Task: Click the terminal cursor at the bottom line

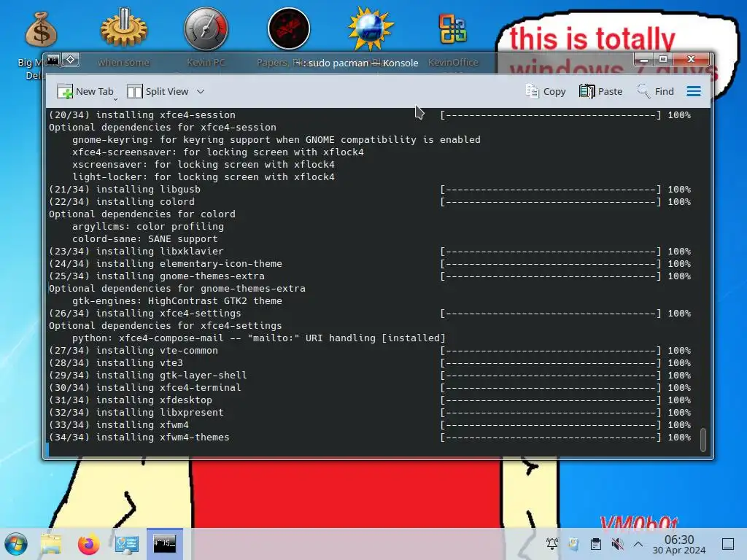Action: tap(47, 449)
